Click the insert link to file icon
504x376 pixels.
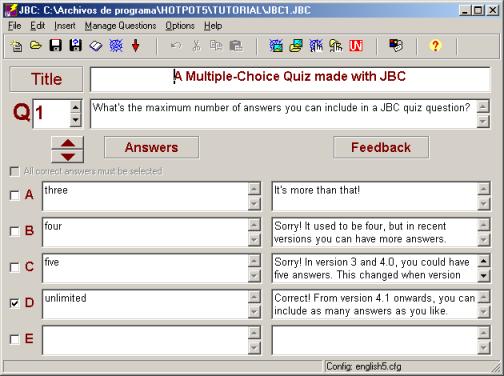click(x=336, y=46)
